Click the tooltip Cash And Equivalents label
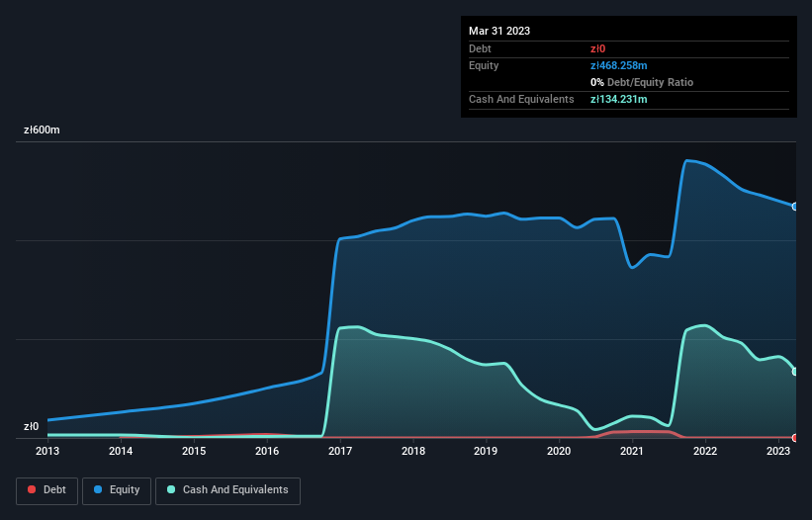Viewport: 812px width, 520px height. 521,99
